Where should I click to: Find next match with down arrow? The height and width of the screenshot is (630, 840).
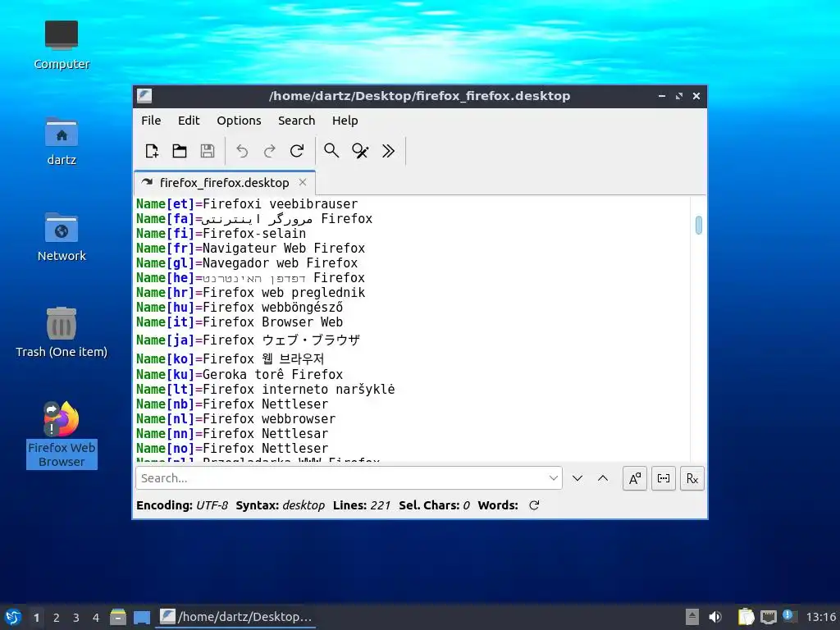577,478
